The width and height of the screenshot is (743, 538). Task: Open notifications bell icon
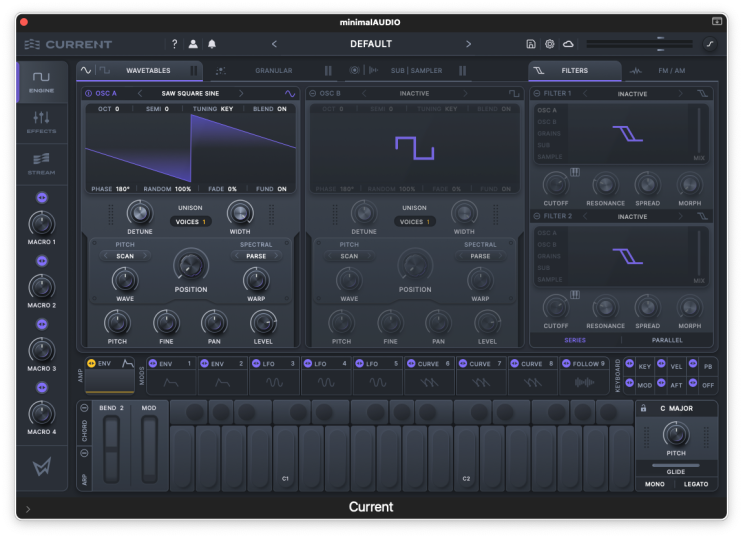click(x=212, y=44)
